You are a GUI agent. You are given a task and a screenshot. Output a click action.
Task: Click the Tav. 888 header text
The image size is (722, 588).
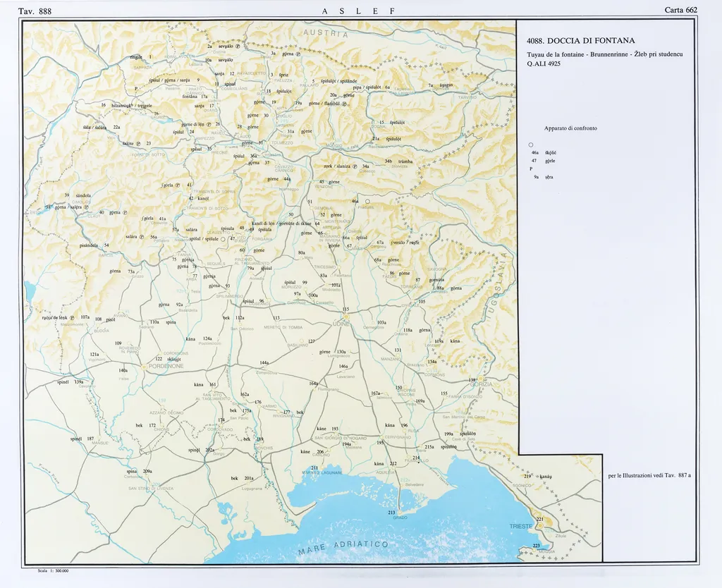coord(35,11)
